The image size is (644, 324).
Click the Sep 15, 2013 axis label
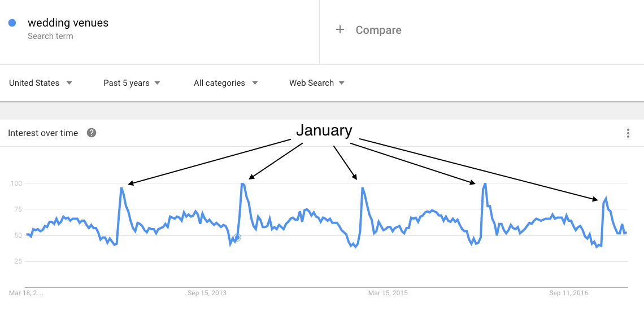tap(207, 293)
